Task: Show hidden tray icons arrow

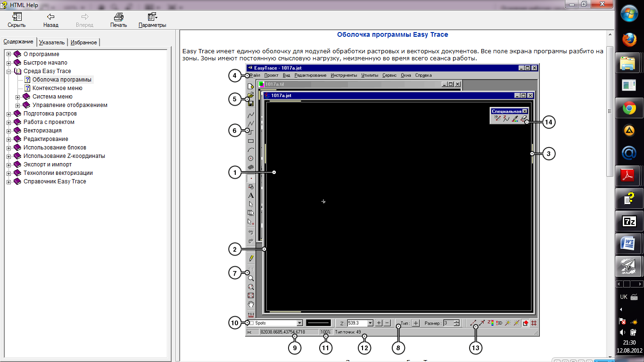Action: click(x=621, y=309)
